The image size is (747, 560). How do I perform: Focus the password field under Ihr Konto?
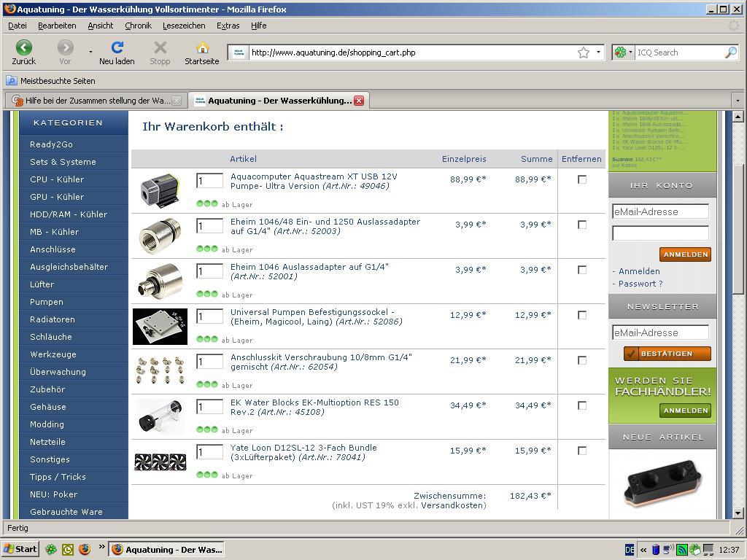pyautogui.click(x=660, y=233)
